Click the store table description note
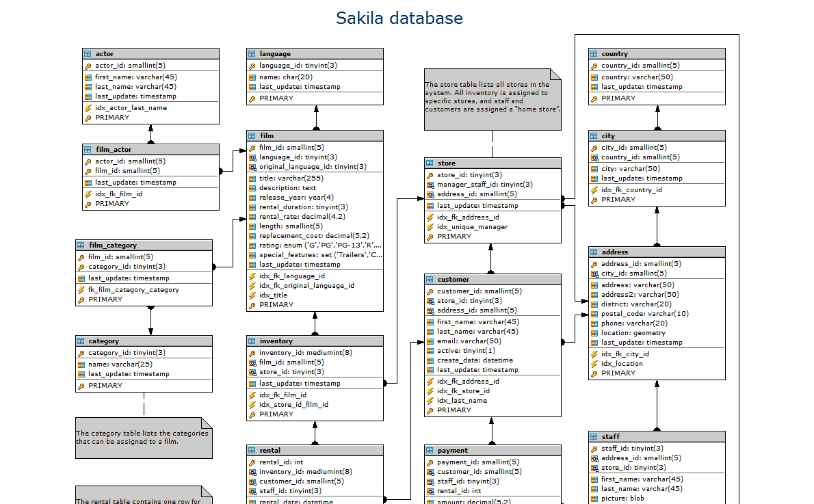 tap(491, 98)
